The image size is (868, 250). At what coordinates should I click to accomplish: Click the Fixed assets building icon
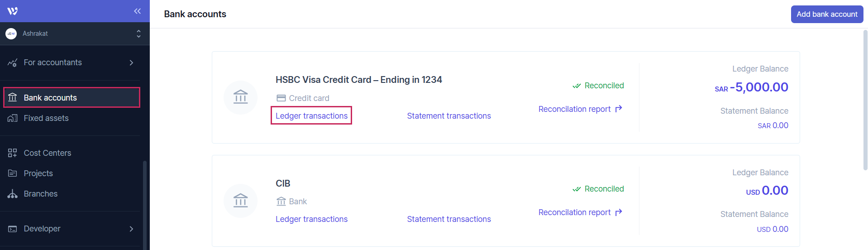[x=13, y=118]
